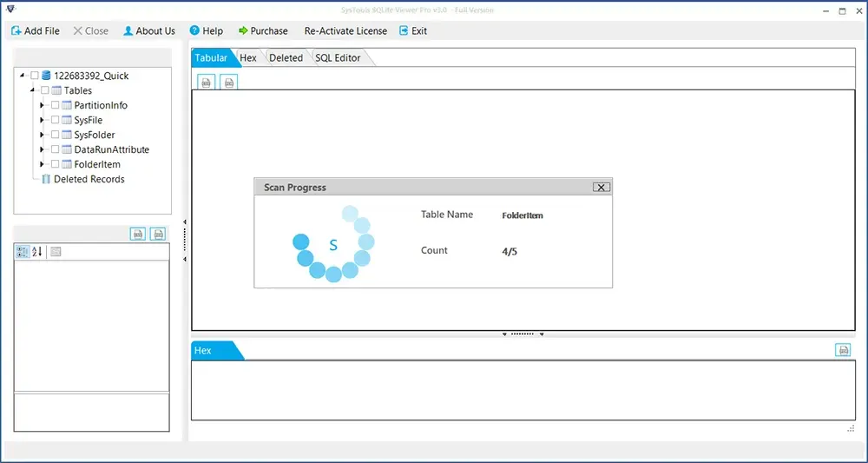Click the Table Name label
Viewport: 868px width, 463px height.
tap(447, 215)
